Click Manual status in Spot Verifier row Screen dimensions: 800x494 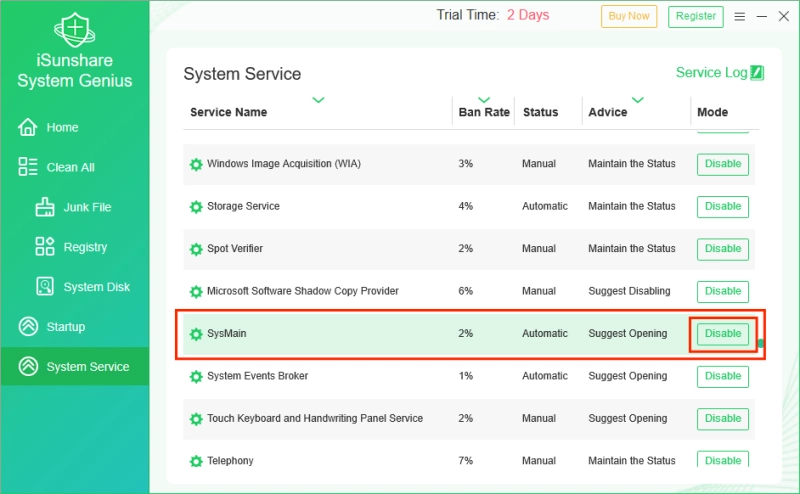(539, 249)
